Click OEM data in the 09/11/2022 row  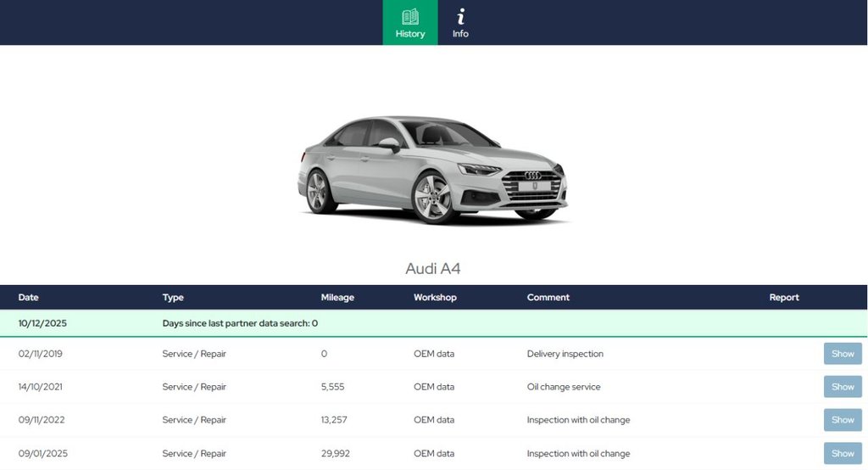coord(434,420)
